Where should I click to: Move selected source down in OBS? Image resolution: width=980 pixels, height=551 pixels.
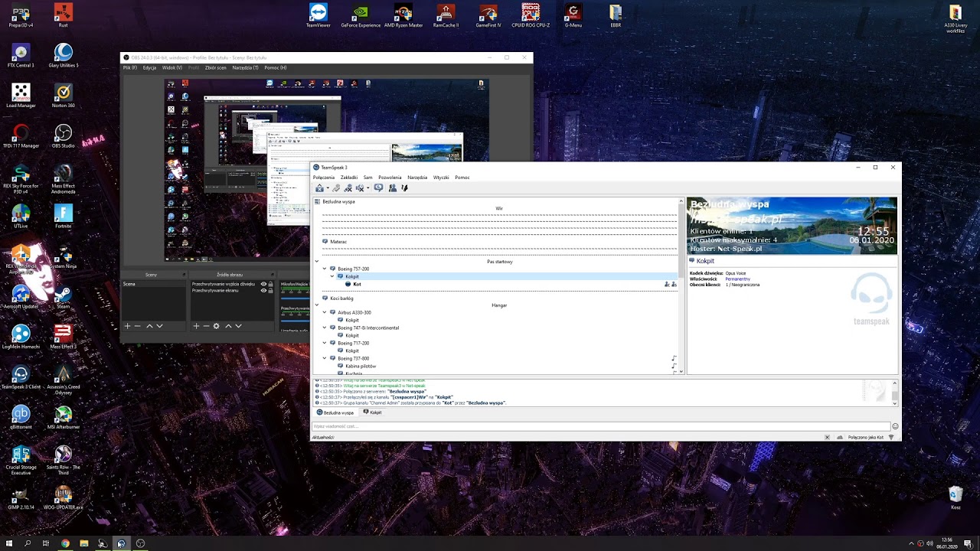[238, 326]
